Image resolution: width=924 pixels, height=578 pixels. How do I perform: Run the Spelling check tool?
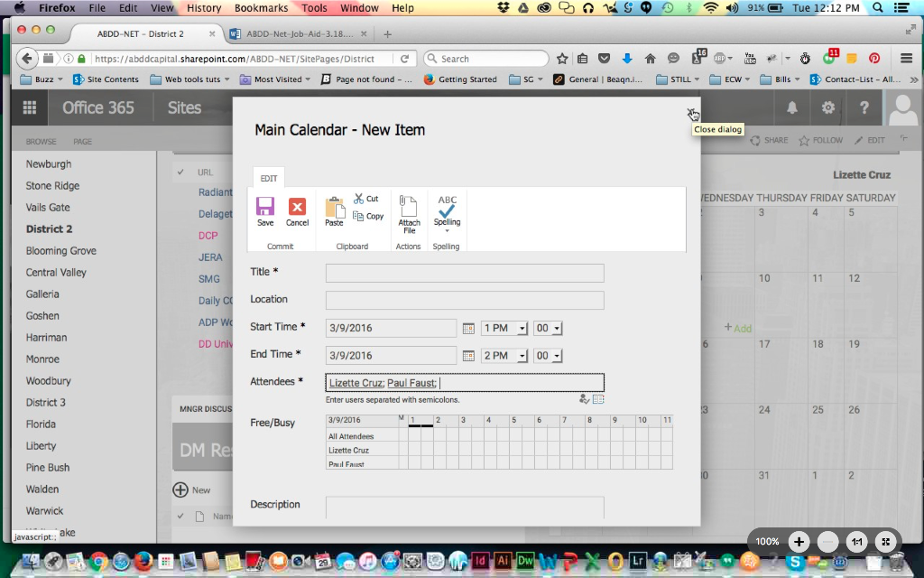[447, 210]
